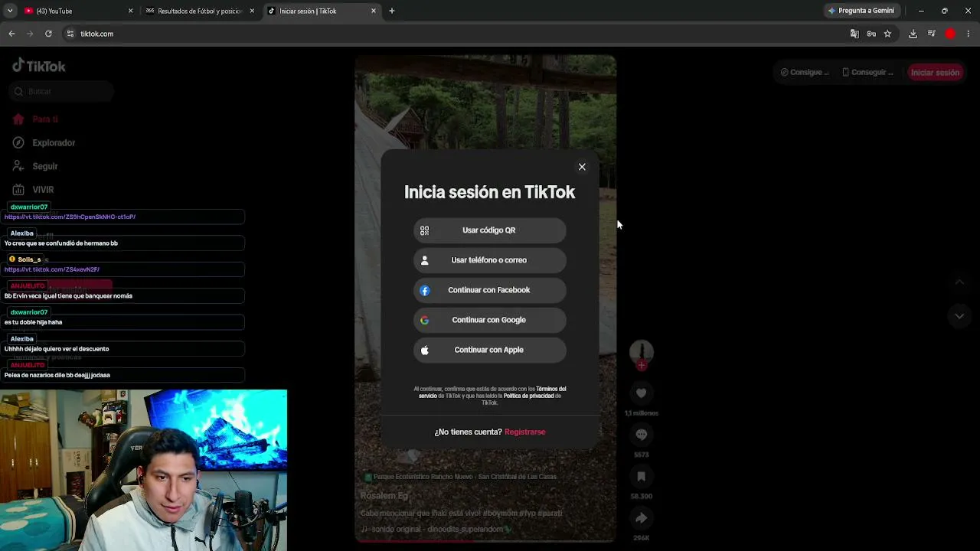
Task: Like the video with heart icon
Action: [642, 393]
